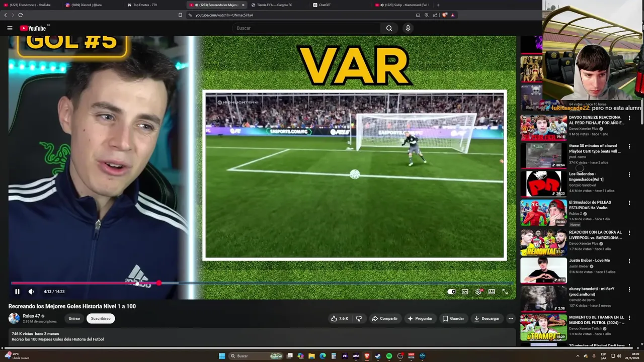Open Spotify from the taskbar
The height and width of the screenshot is (362, 644).
389,356
